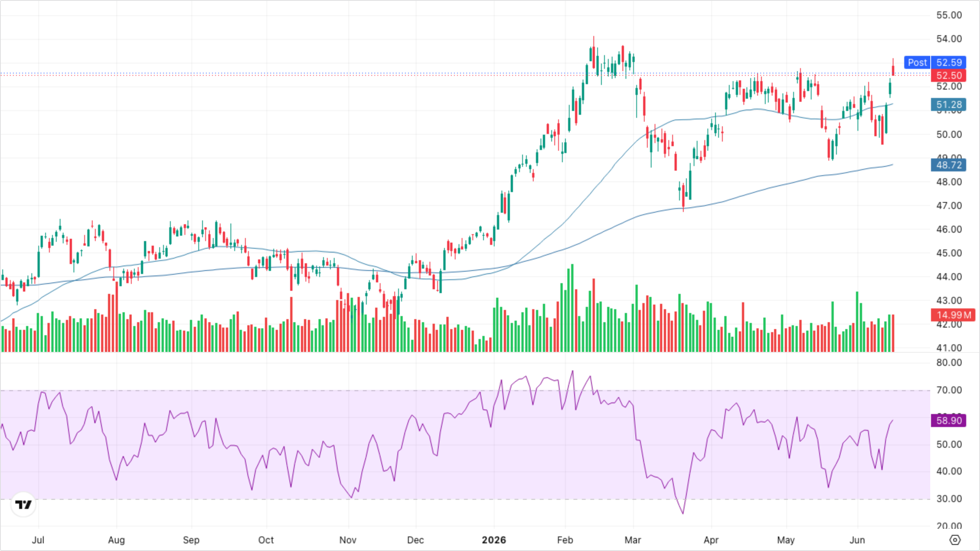Click the 48.00 price axis label

[949, 182]
